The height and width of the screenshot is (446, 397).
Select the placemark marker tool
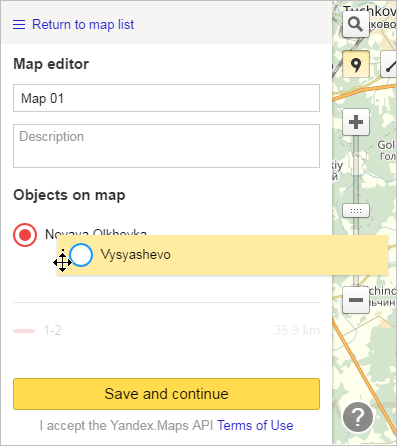pyautogui.click(x=356, y=64)
